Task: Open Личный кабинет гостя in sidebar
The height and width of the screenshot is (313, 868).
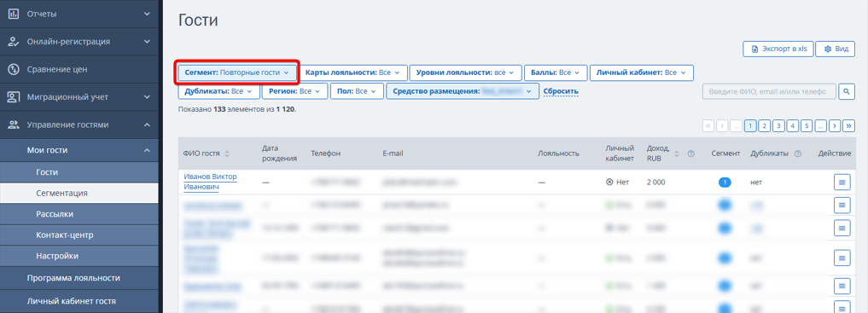Action: pyautogui.click(x=79, y=301)
